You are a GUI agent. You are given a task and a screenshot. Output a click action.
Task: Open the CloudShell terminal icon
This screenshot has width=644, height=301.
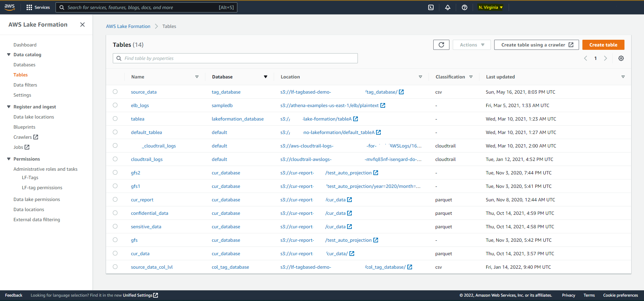click(431, 7)
